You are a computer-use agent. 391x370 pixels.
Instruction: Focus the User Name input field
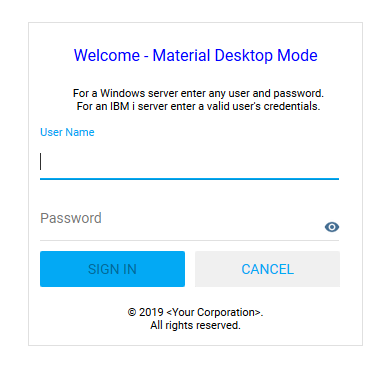pos(189,162)
